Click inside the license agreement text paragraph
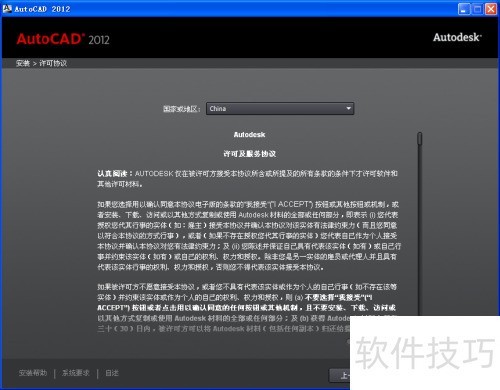500x390 pixels. 247,236
